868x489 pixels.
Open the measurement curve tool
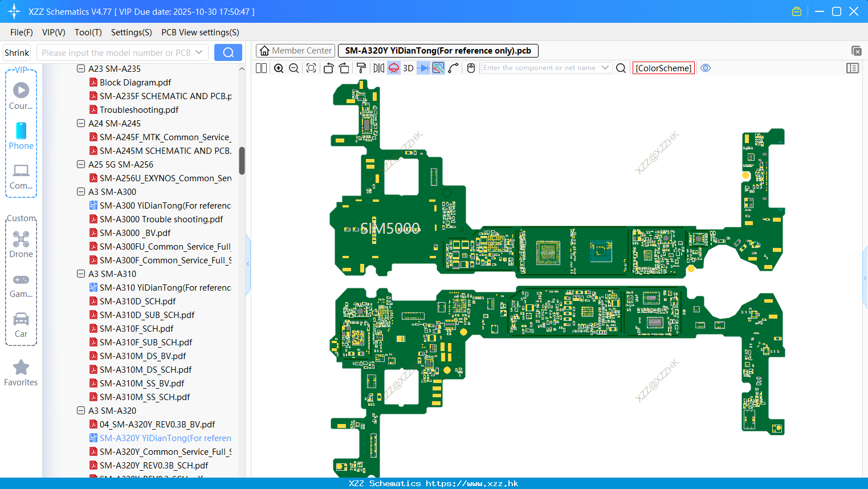[453, 68]
